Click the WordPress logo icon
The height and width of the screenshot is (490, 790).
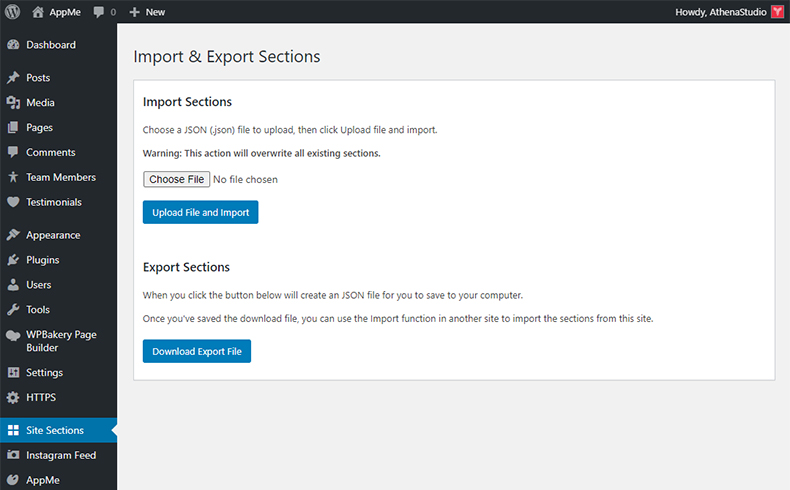pos(12,12)
